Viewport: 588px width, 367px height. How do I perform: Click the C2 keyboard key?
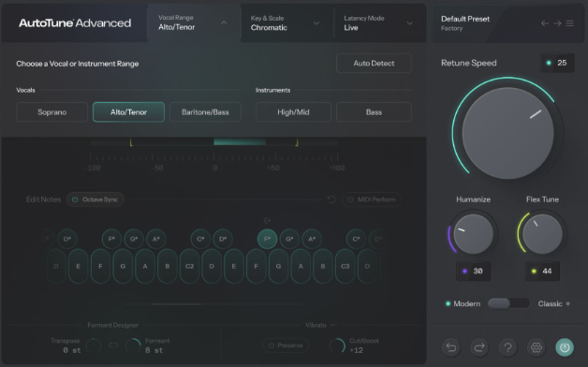point(189,266)
